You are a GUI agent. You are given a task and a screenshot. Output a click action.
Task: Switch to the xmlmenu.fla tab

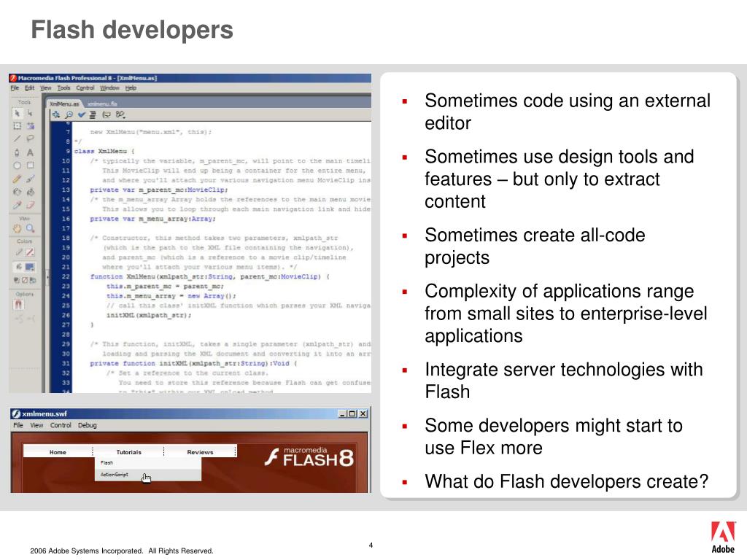click(102, 104)
